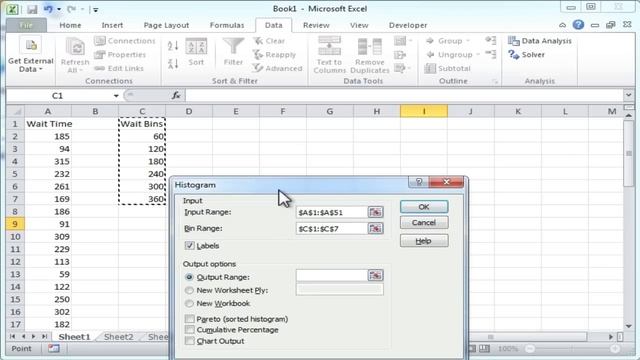Select the row 9 header
This screenshot has height=360, width=640.
(x=15, y=224)
